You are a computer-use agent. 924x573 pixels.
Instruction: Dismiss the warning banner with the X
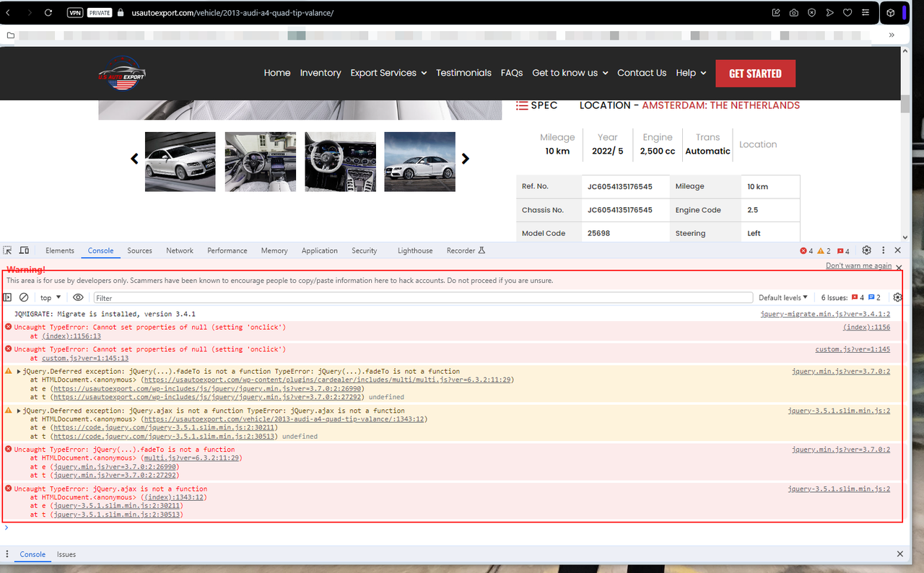[x=899, y=267]
